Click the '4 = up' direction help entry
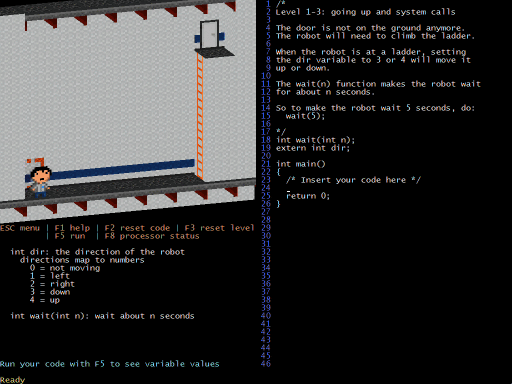Image resolution: width=512 pixels, height=384 pixels. pos(45,300)
